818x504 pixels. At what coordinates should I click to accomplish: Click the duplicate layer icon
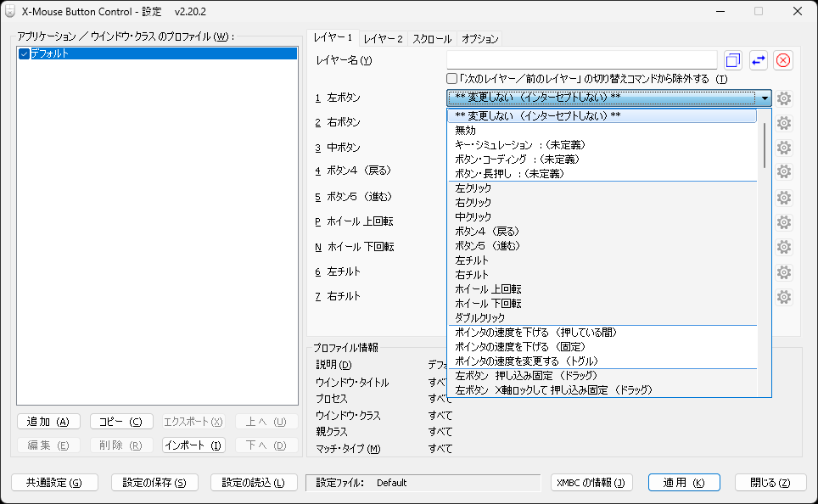coord(732,59)
